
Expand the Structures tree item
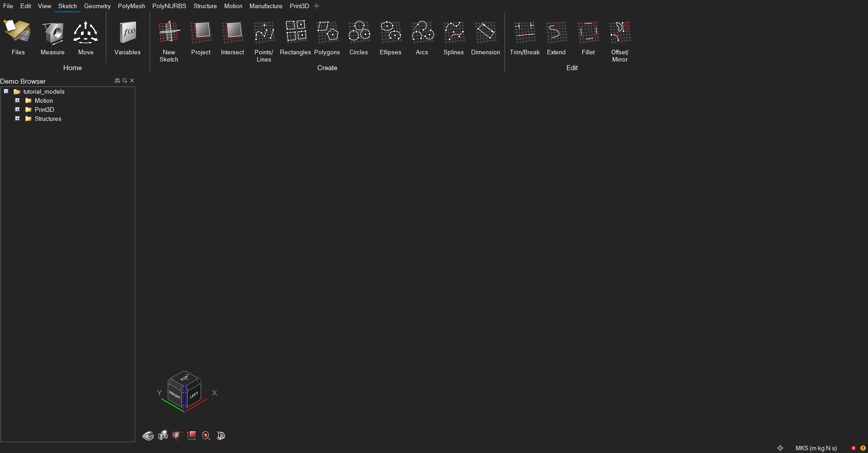[x=18, y=118]
